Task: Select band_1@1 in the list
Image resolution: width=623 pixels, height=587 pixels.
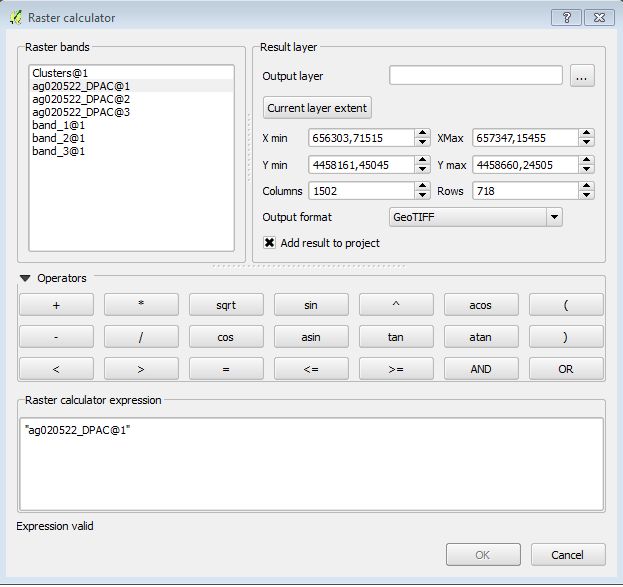Action: click(132, 125)
